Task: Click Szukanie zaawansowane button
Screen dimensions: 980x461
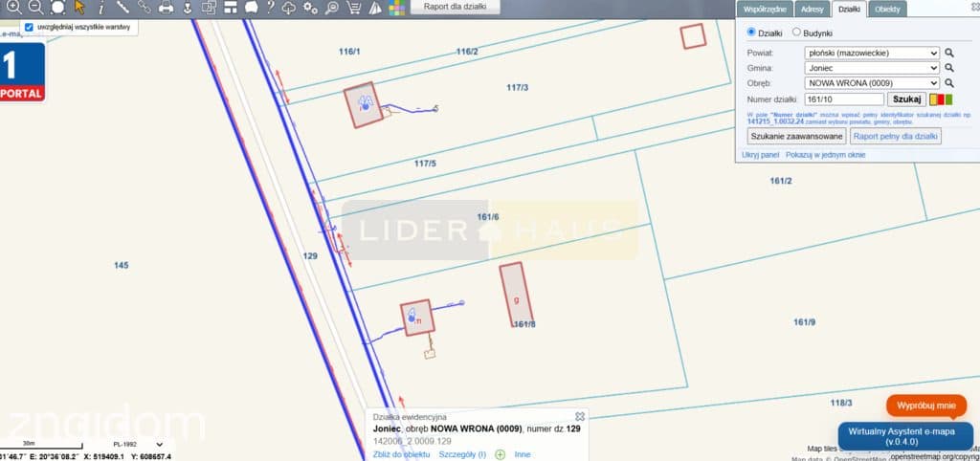Action: click(796, 136)
